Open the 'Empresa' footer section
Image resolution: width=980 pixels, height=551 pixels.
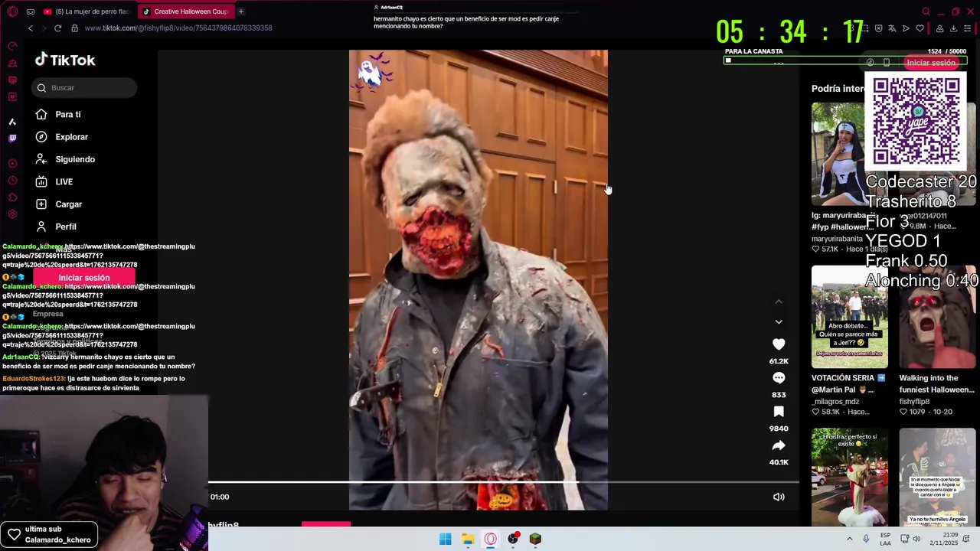tap(47, 314)
